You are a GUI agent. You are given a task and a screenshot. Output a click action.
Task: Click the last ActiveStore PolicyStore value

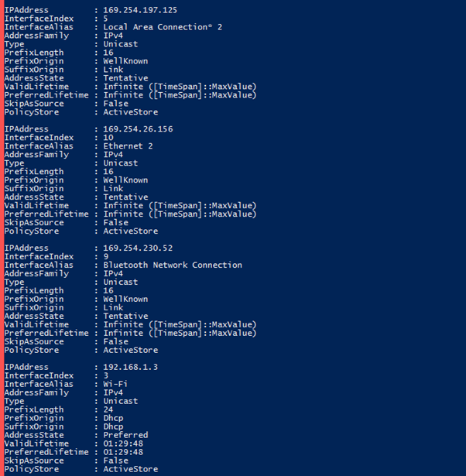131,469
